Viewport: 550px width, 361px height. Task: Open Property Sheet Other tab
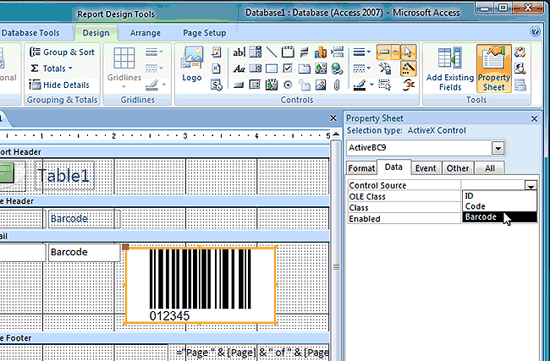click(457, 168)
